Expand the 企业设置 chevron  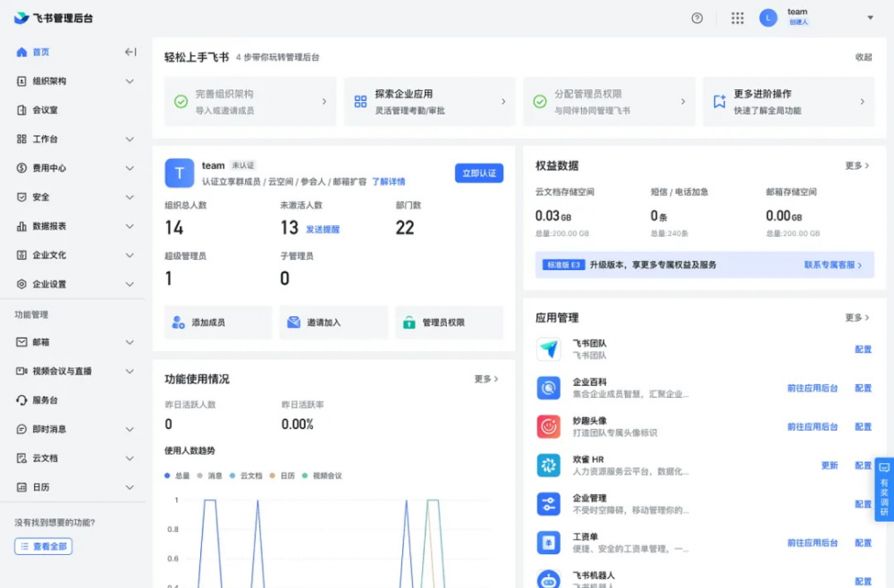tap(130, 284)
